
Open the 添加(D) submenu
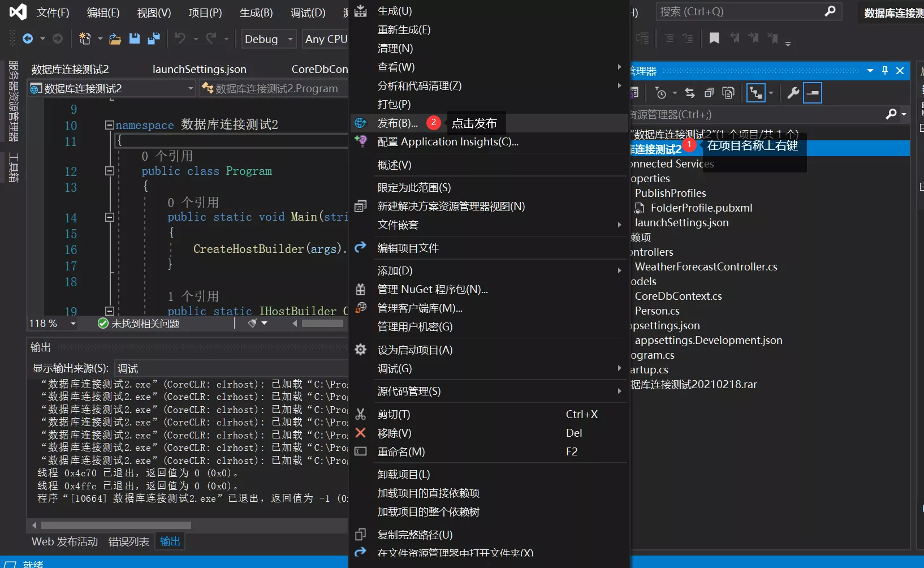pos(489,271)
